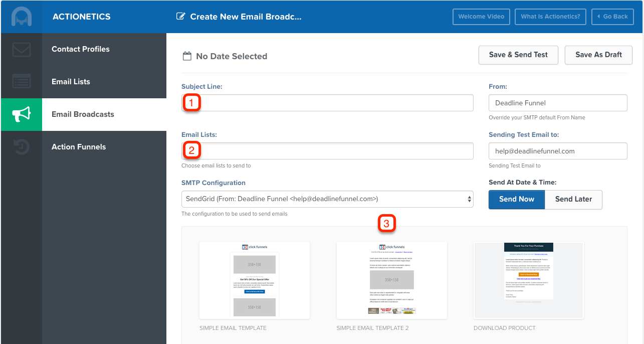Click Save & Send Test button
This screenshot has height=344, width=644.
point(518,55)
